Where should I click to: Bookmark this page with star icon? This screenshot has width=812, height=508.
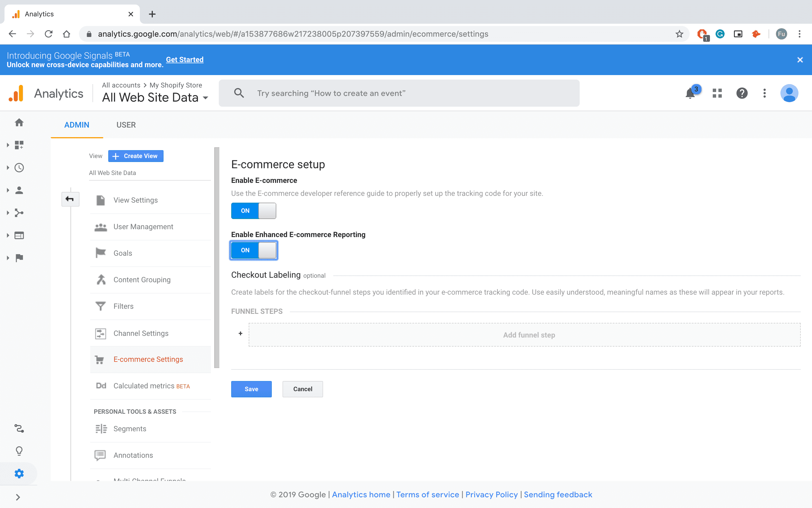click(x=679, y=34)
